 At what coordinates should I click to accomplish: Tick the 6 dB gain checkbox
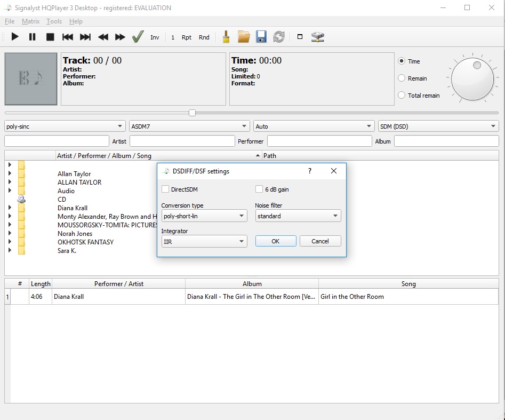click(x=259, y=189)
